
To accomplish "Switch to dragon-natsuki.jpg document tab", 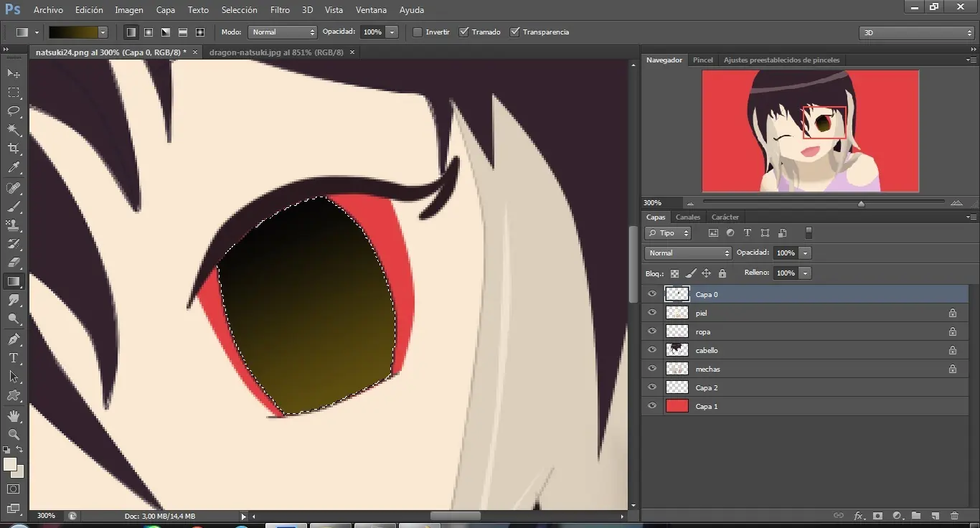I will click(277, 52).
